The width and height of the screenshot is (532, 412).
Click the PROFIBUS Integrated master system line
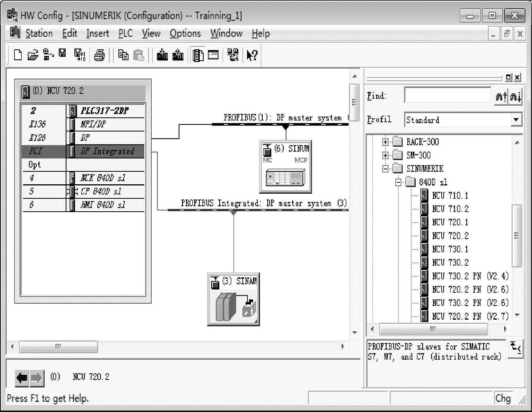point(258,210)
